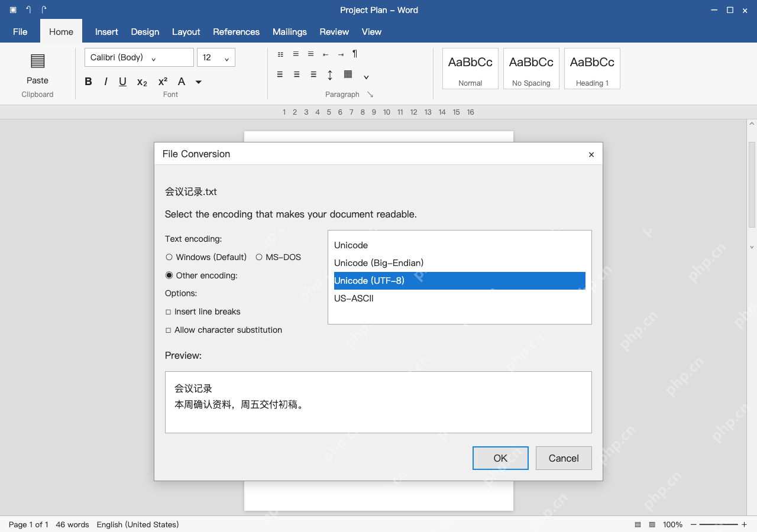The image size is (757, 532).
Task: Toggle bold formatting
Action: click(x=88, y=82)
